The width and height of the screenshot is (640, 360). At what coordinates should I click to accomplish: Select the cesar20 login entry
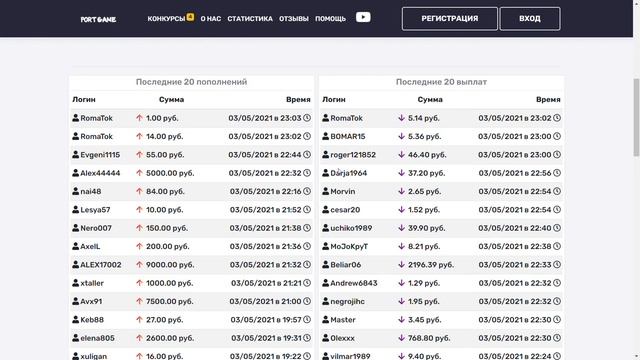pos(345,210)
